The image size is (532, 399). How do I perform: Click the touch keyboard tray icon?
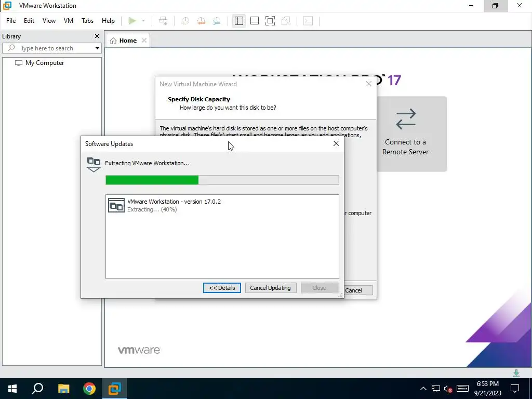(462, 389)
